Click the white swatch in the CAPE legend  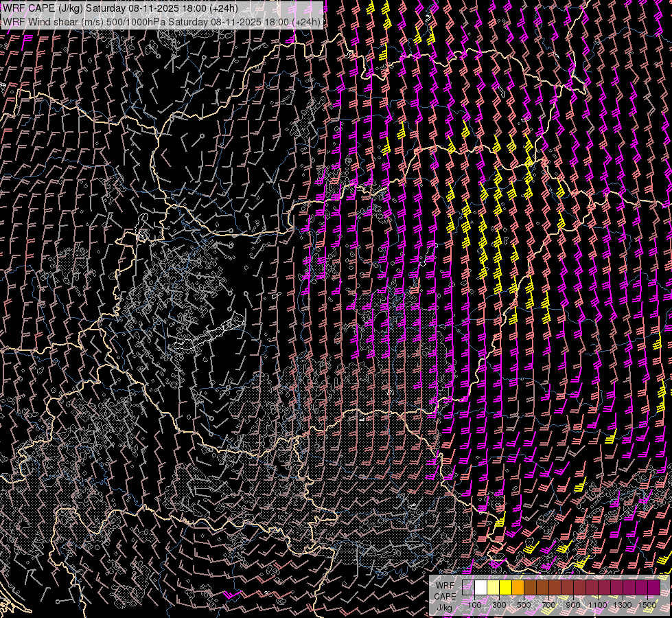point(480,587)
